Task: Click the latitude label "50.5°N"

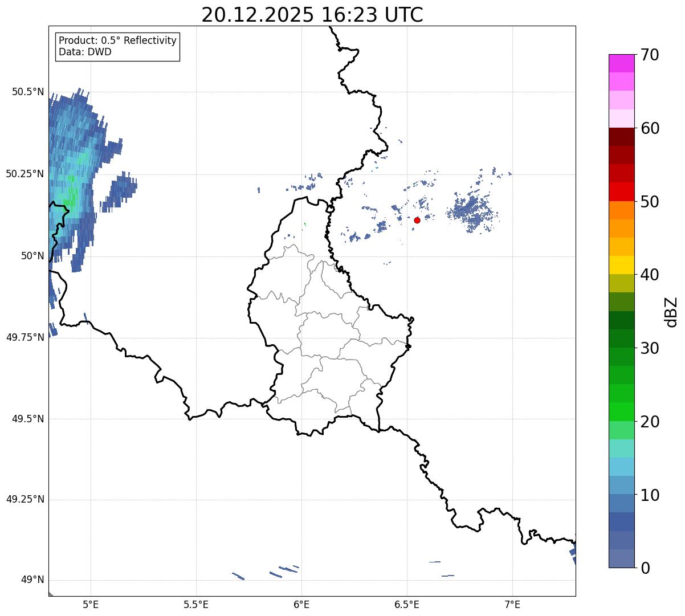Action: (x=28, y=92)
